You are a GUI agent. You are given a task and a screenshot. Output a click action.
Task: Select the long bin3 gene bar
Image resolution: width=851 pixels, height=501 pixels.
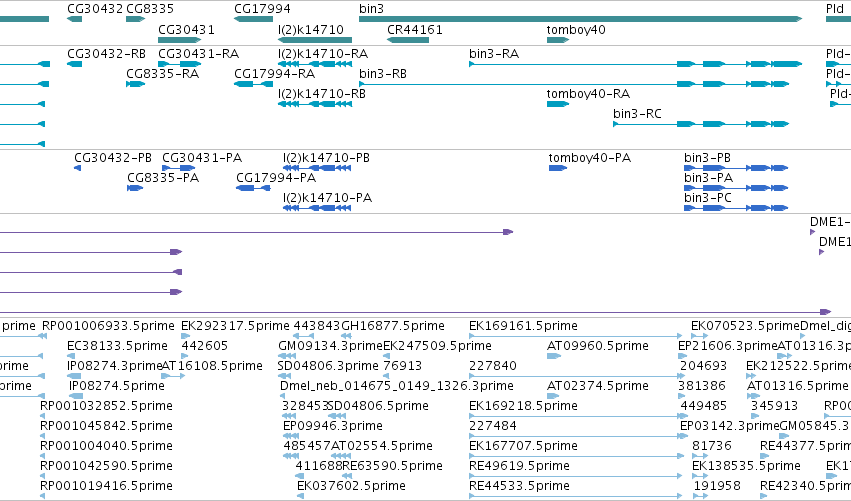581,19
